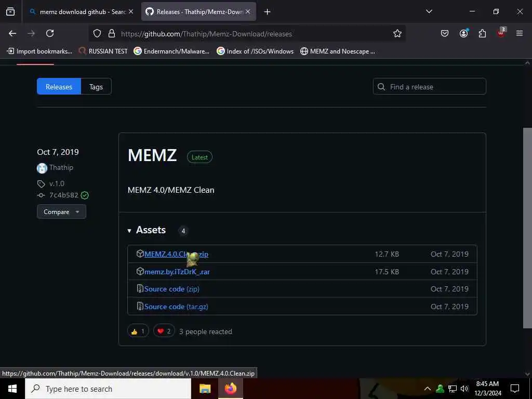This screenshot has width=532, height=399.
Task: Open Save to Pocket icon
Action: pos(445,33)
